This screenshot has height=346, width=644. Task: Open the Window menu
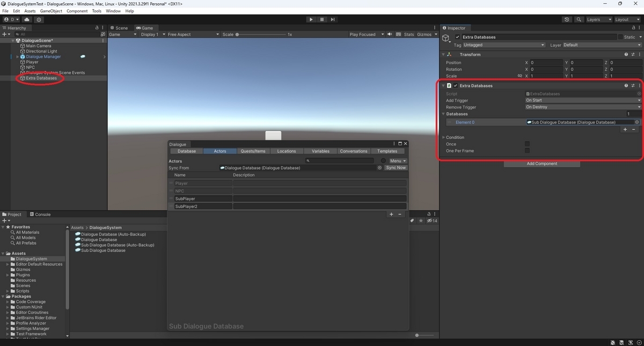click(113, 11)
